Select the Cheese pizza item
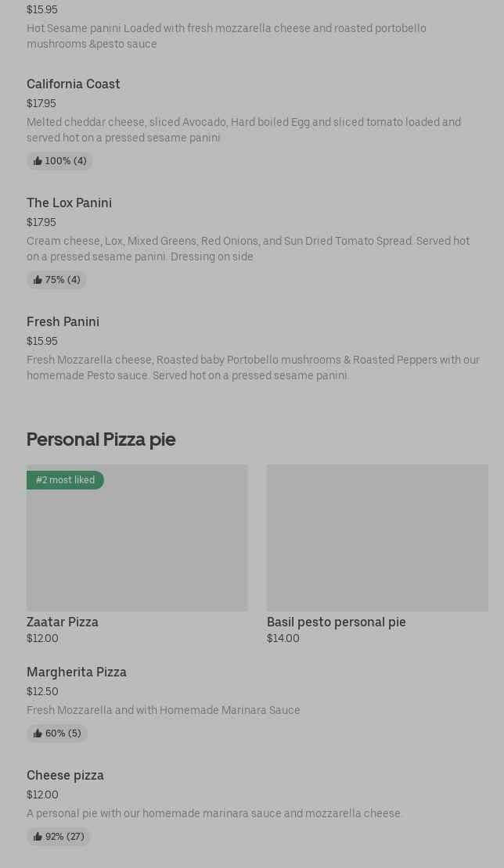The image size is (504, 868). pos(65,775)
